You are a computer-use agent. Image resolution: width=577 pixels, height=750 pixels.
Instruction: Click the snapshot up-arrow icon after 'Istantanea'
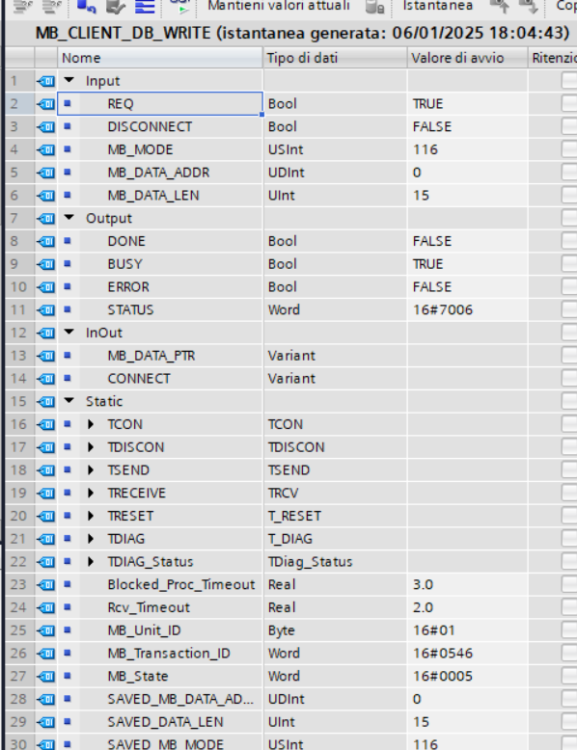tap(499, 6)
